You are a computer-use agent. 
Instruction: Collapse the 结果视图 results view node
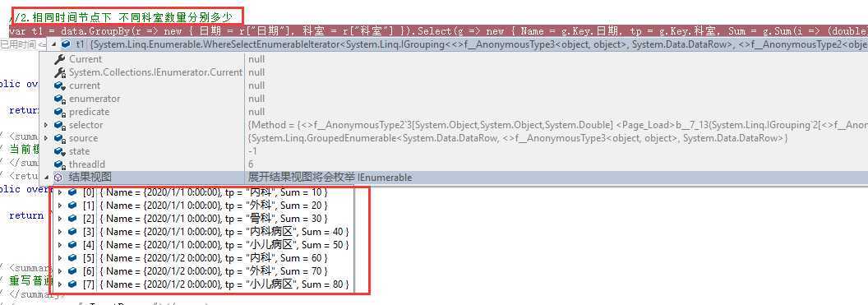pyautogui.click(x=47, y=178)
